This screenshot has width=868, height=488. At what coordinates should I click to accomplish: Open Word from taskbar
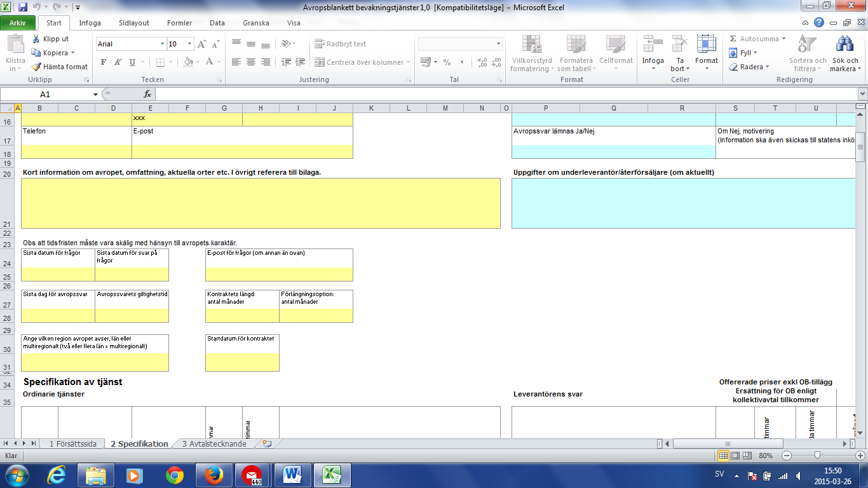[x=293, y=475]
